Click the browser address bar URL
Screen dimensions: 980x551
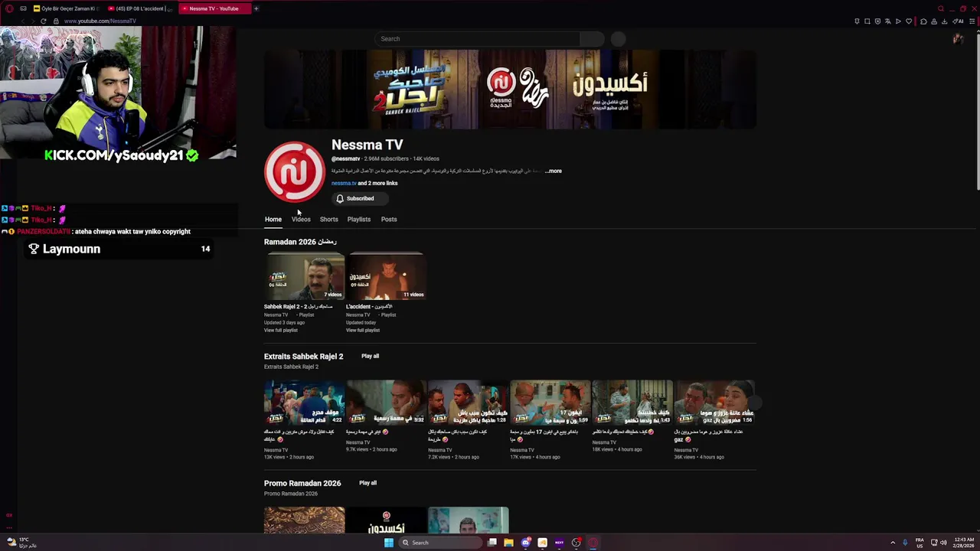[100, 21]
